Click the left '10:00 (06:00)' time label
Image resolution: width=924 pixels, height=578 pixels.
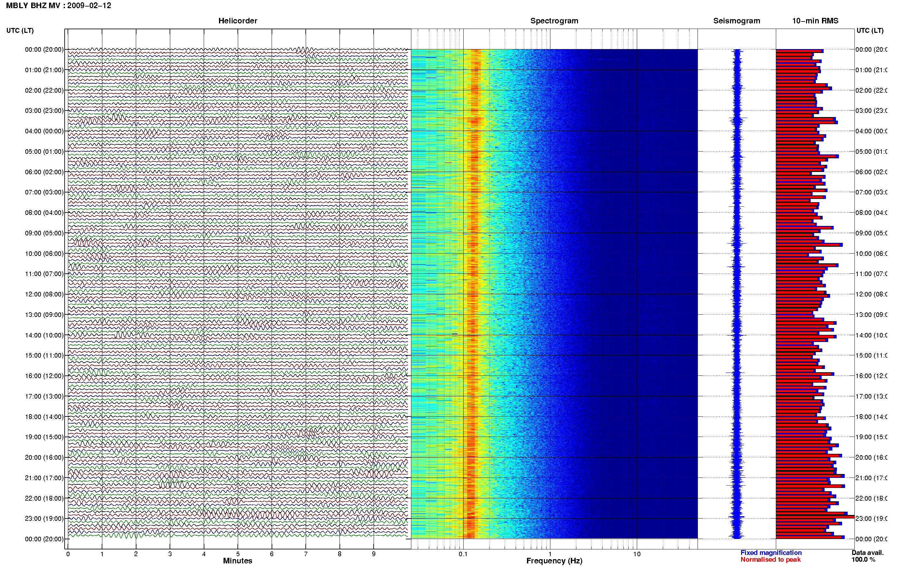(44, 254)
